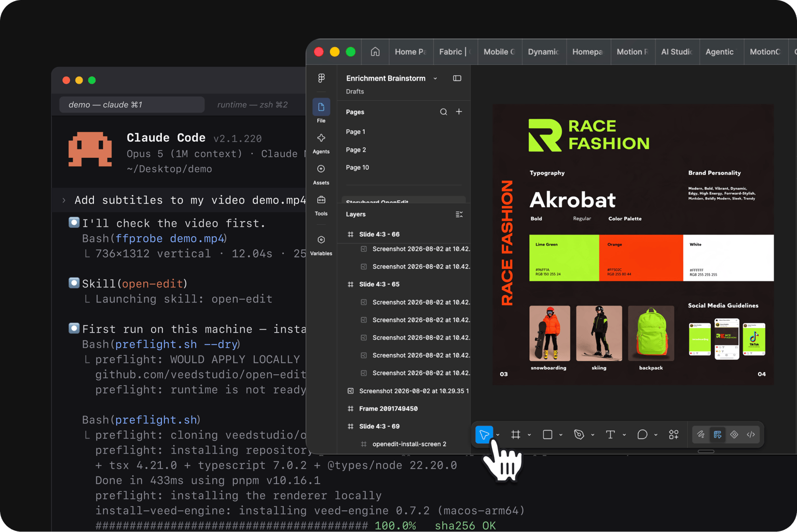
Task: Switch to Draw mode in toolbar
Action: (701, 434)
